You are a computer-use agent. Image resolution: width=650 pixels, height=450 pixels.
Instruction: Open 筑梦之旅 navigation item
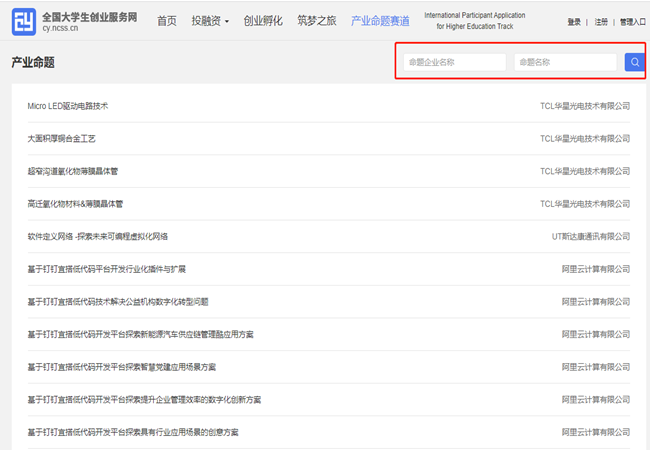pyautogui.click(x=316, y=21)
